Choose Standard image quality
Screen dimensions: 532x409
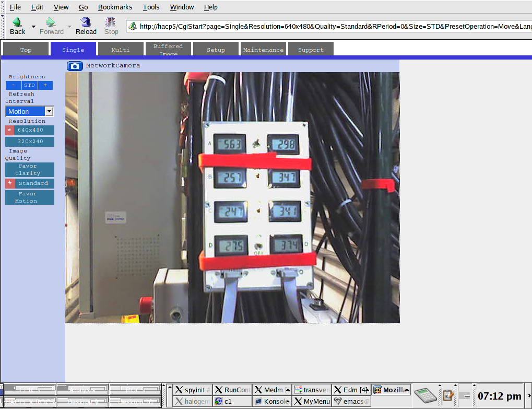(30, 183)
